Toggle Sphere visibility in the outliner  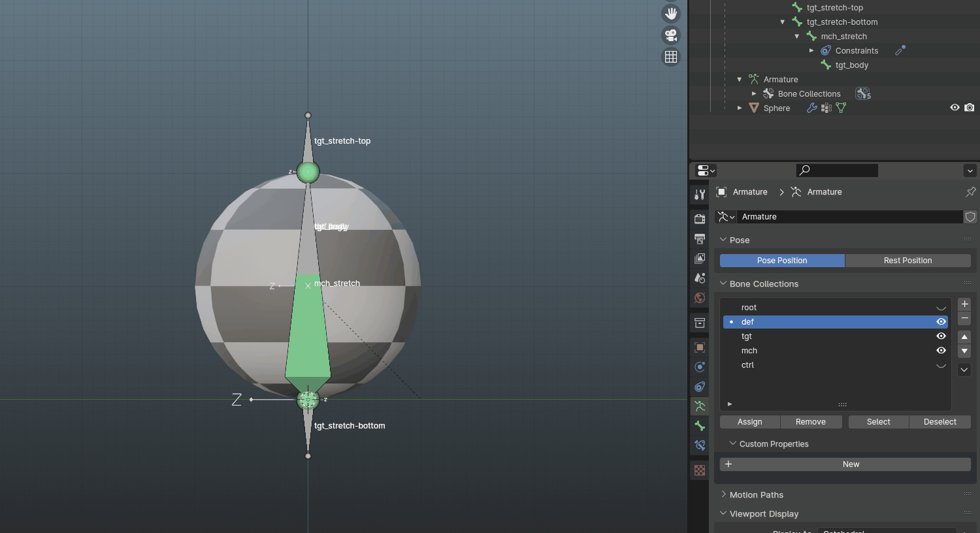955,108
